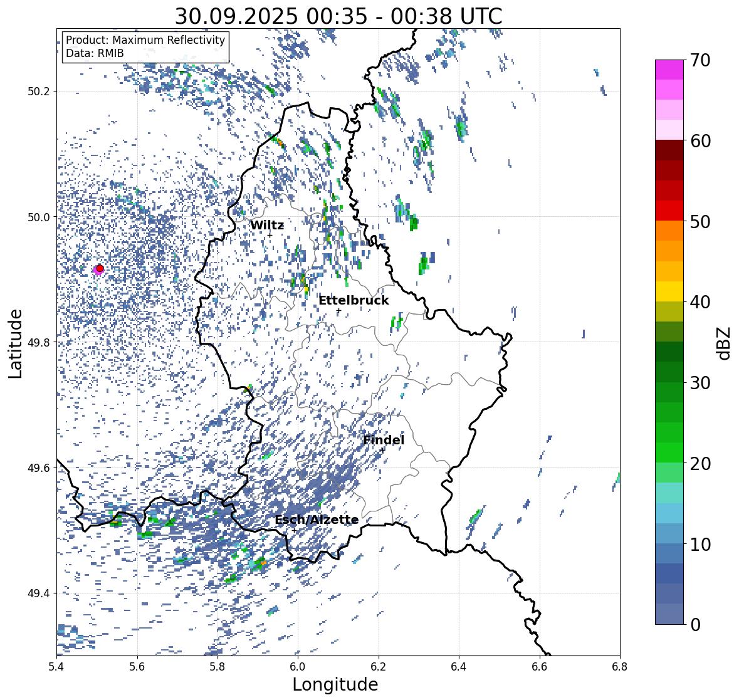Click the plot title showing 30.09.2025 00:35 - 00:38 UTC
Image resolution: width=739 pixels, height=700 pixels.
point(338,16)
